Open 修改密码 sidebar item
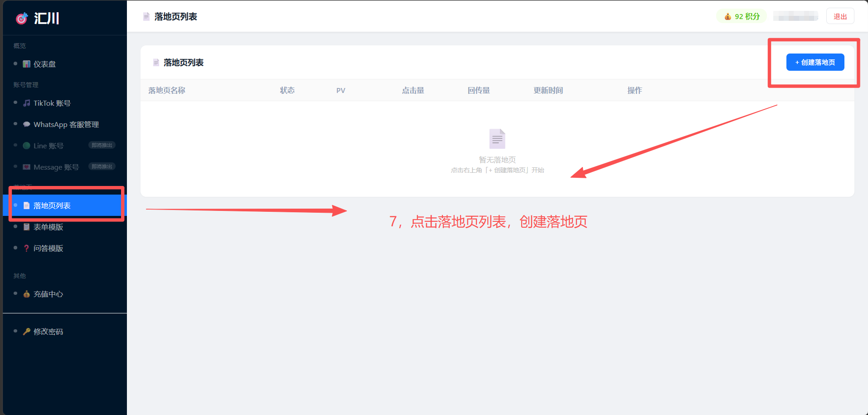 65,332
